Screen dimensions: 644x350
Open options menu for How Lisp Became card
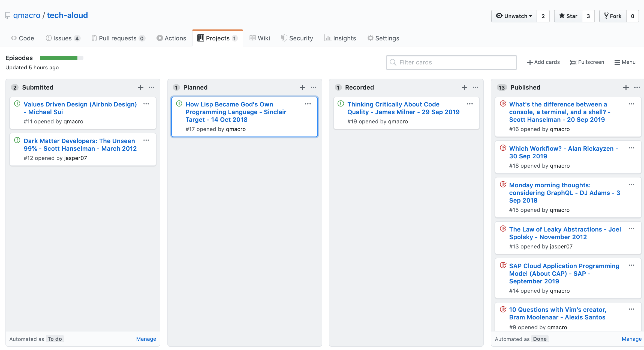(308, 104)
